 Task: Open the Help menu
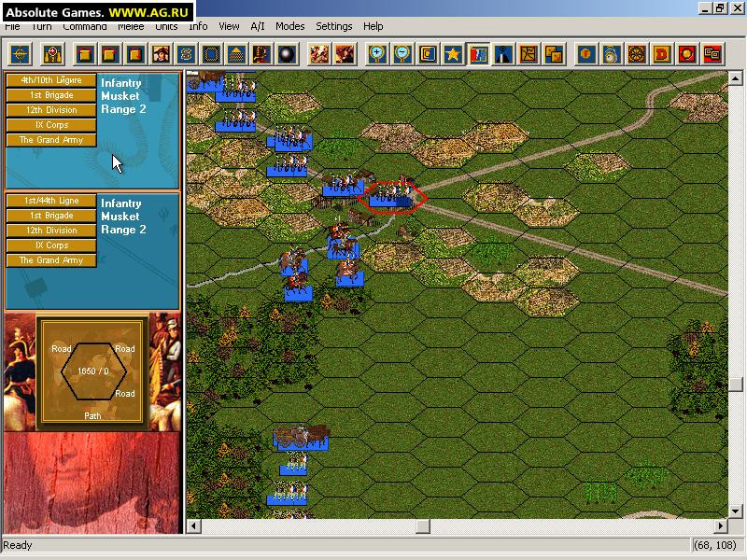click(x=373, y=27)
